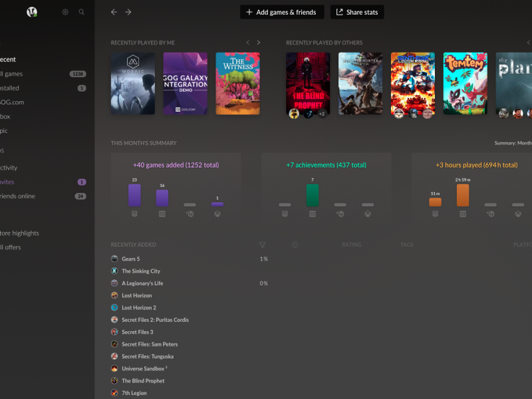Click the Gears 5 game icon
532x399 pixels.
[114, 259]
